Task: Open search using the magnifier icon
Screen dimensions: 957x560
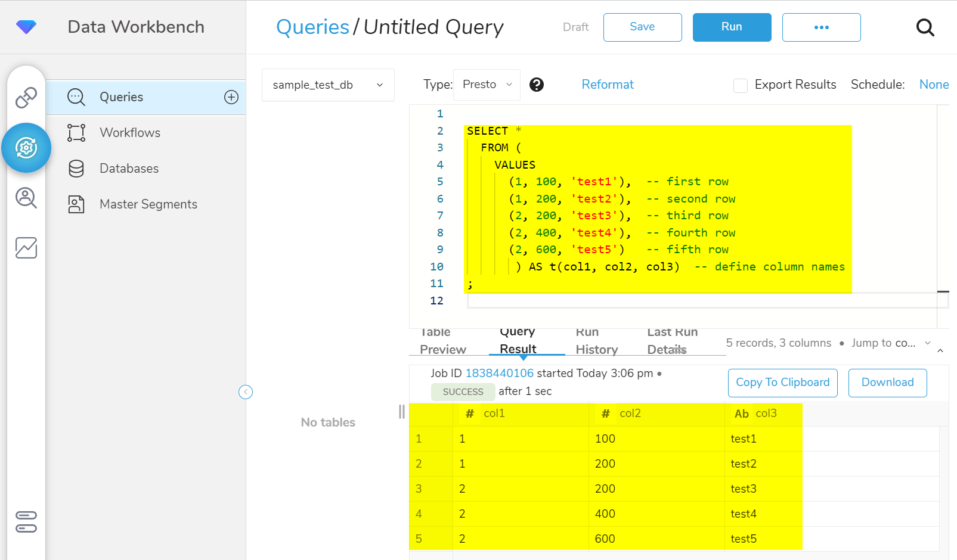Action: 925,27
